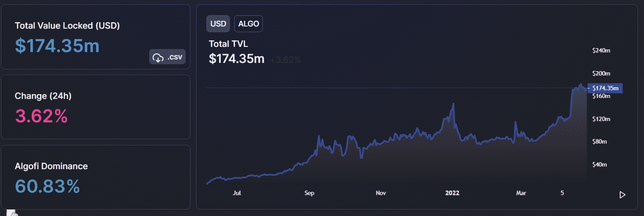Screen dimensions: 644x216
Task: Click the $200m y-axis label
Action: [x=602, y=73]
